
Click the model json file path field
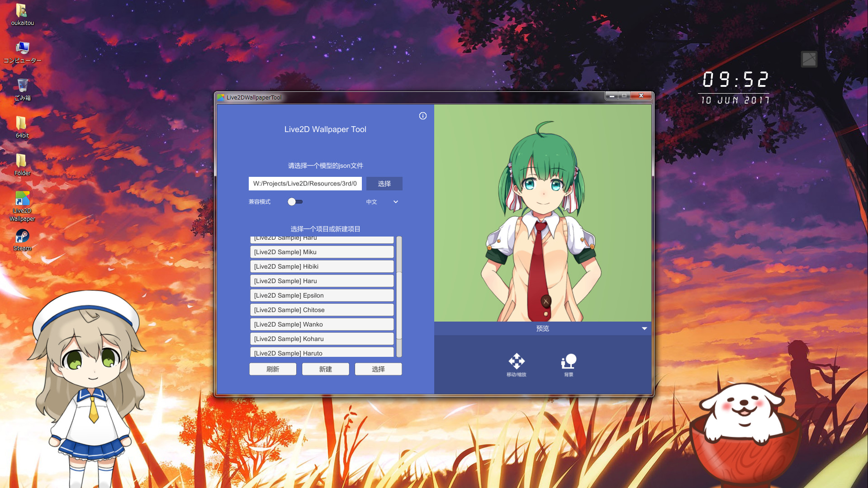[305, 184]
